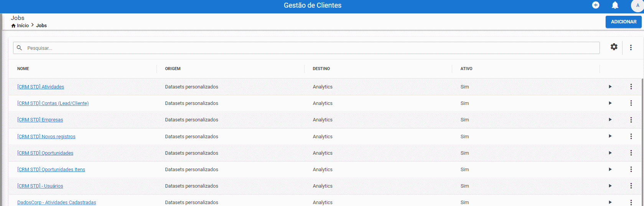Click the ADICIONAR button
The height and width of the screenshot is (206, 644).
(x=623, y=22)
